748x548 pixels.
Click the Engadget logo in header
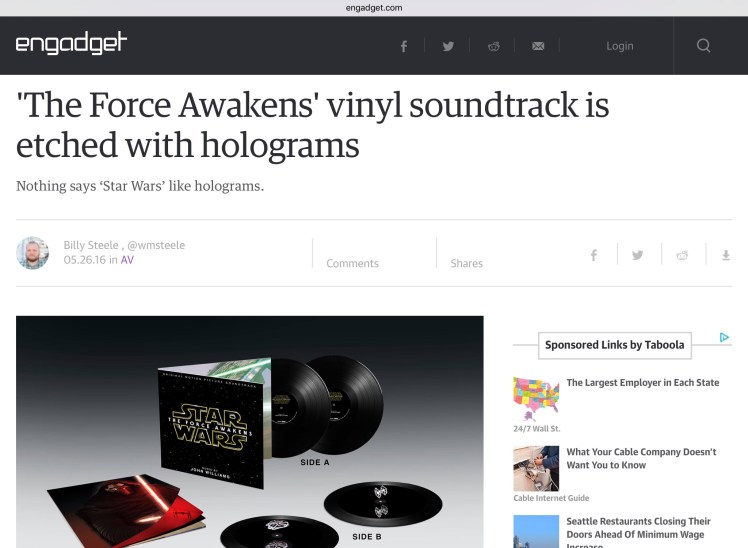pyautogui.click(x=71, y=43)
